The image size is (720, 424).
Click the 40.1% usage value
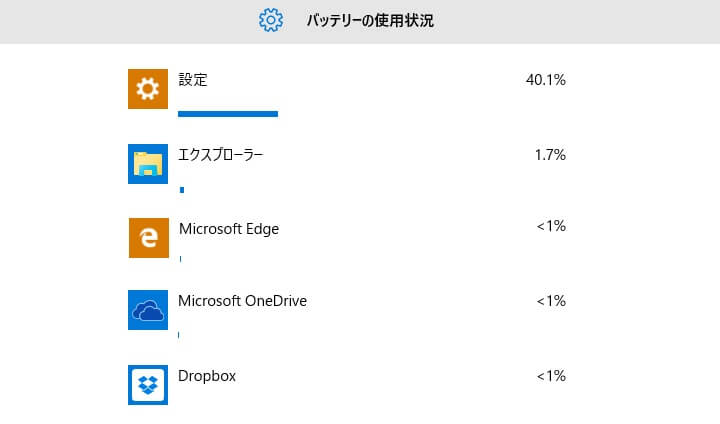(x=546, y=80)
